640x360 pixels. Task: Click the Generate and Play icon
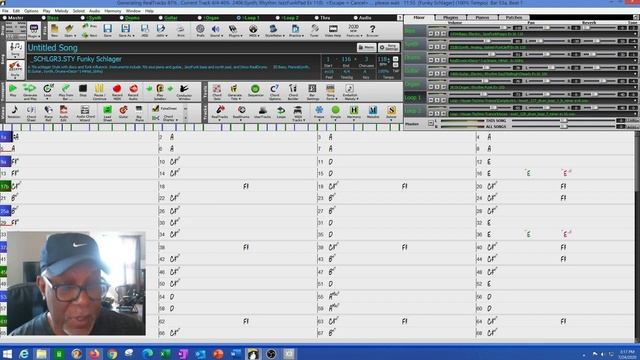click(x=30, y=92)
